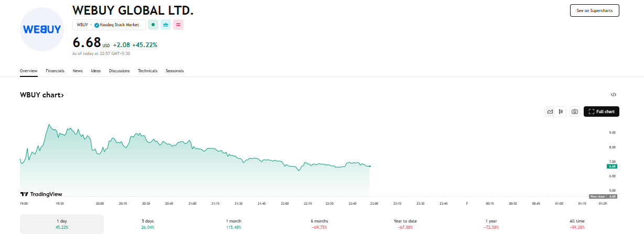Switch chart to candlestick style
Image resolution: width=644 pixels, height=234 pixels.
tap(561, 112)
